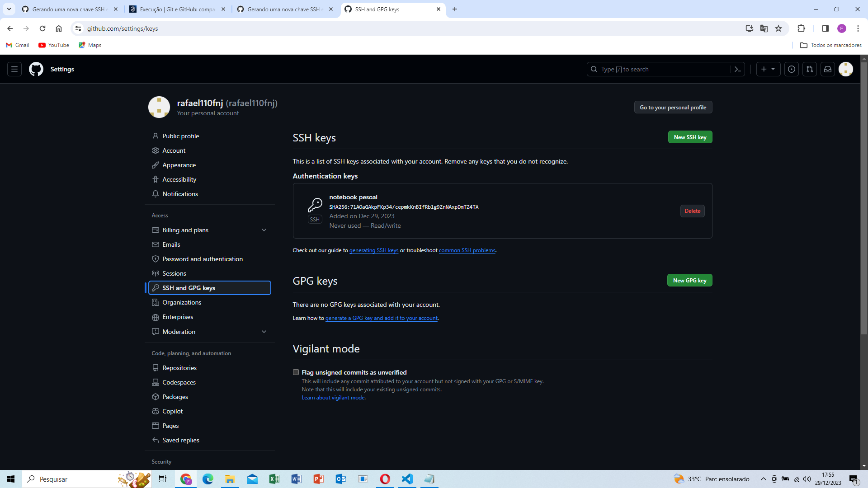Screen dimensions: 868x488
Task: Toggle Flag unsigned commits as unverified checkbox
Action: [296, 372]
